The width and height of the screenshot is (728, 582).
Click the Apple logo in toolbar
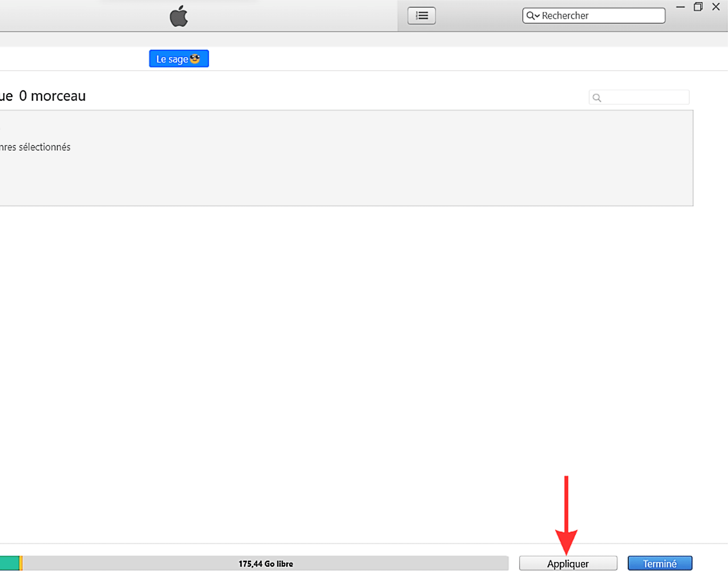(179, 16)
